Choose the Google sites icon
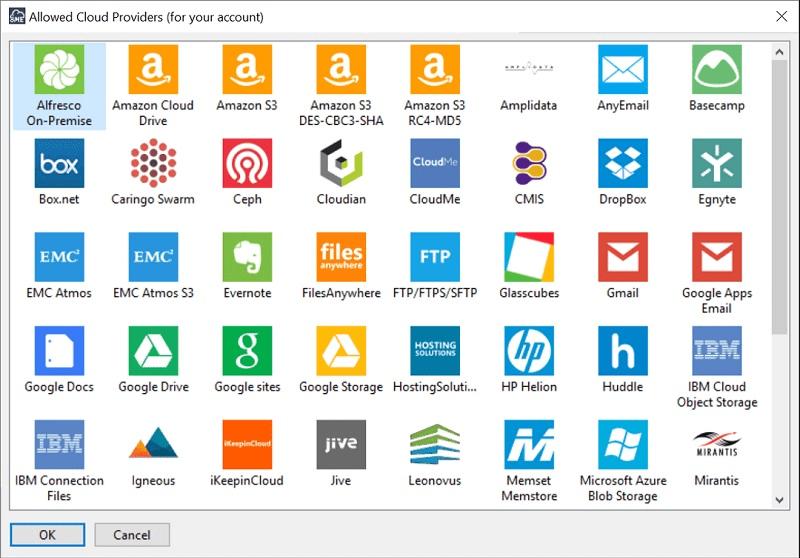 (x=247, y=351)
